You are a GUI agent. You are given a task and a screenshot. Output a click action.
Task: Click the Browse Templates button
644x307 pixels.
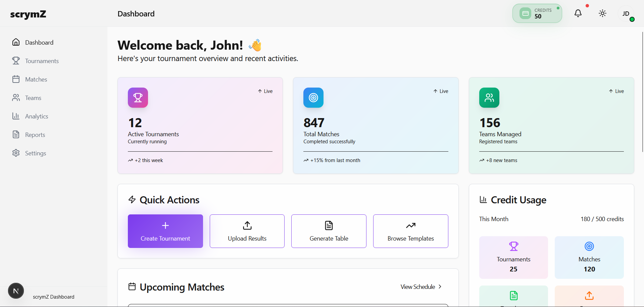pyautogui.click(x=410, y=231)
